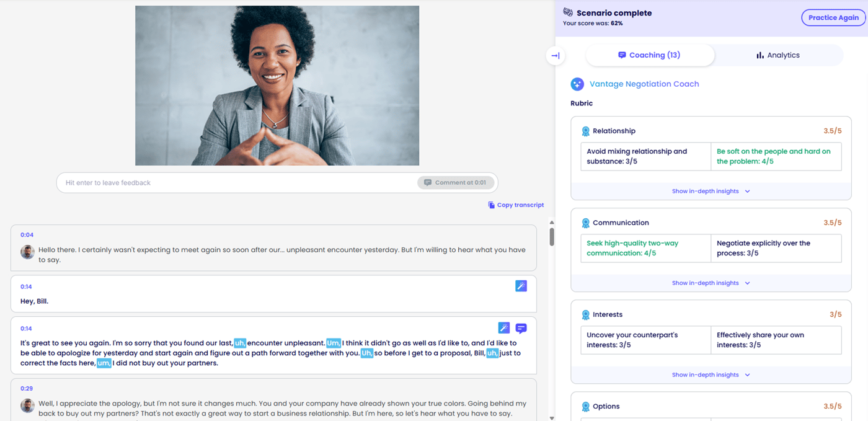Collapse the coaching side panel with the arrow button

tap(556, 56)
